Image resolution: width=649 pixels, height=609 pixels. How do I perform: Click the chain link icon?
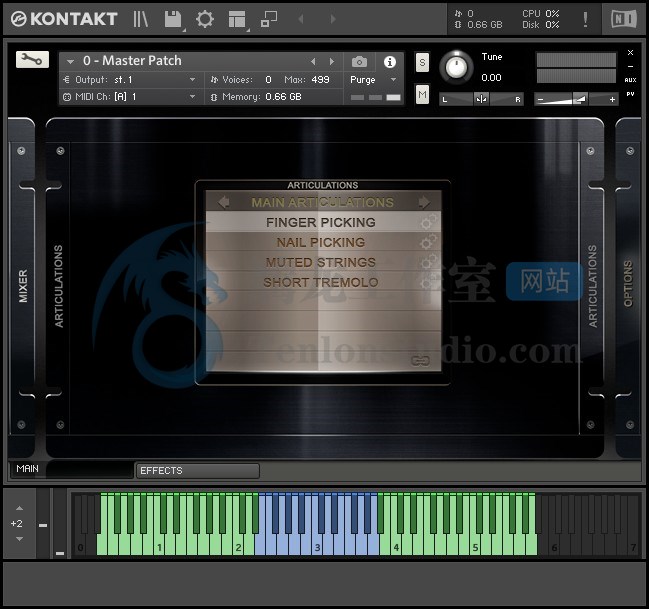421,361
